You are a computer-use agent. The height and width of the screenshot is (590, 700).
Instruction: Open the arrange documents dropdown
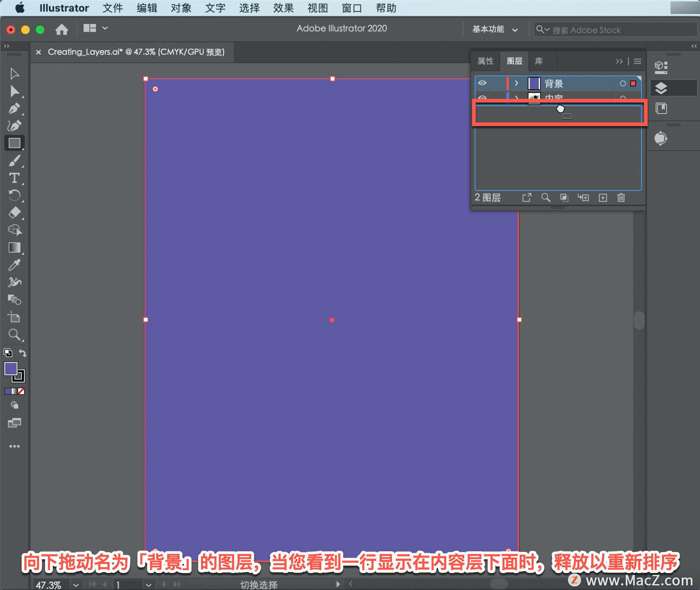point(96,28)
